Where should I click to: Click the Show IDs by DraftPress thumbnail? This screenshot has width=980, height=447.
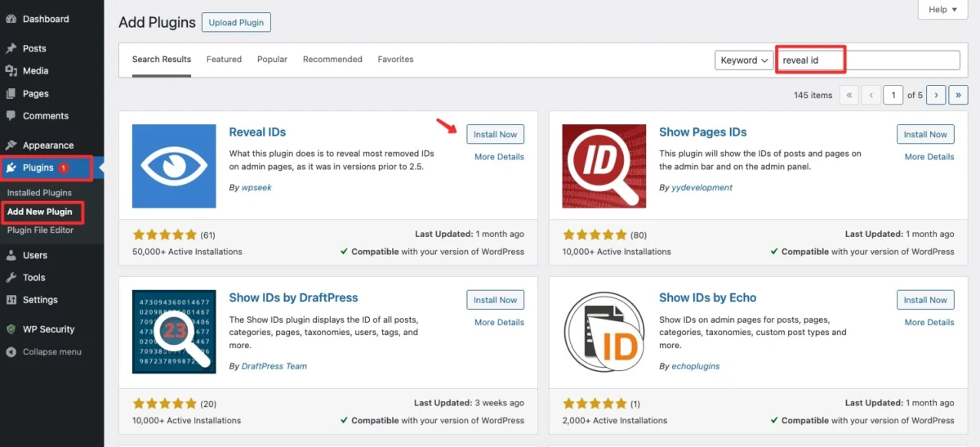174,332
